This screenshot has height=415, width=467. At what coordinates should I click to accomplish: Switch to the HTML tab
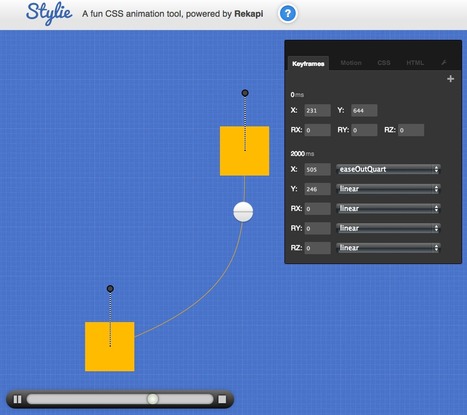coord(415,63)
